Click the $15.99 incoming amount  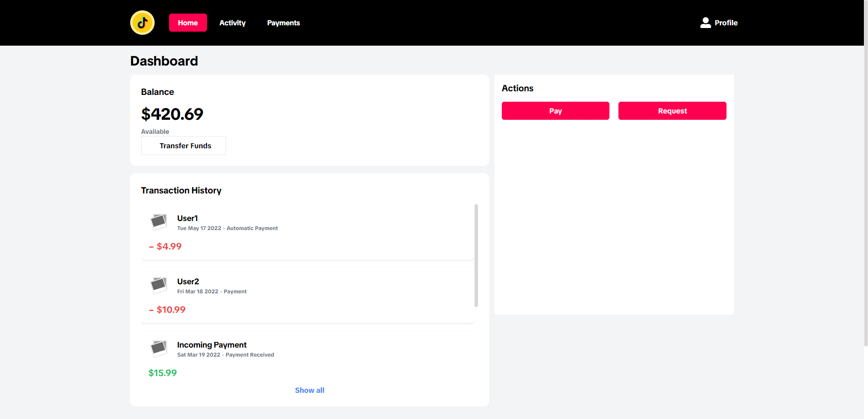(163, 373)
